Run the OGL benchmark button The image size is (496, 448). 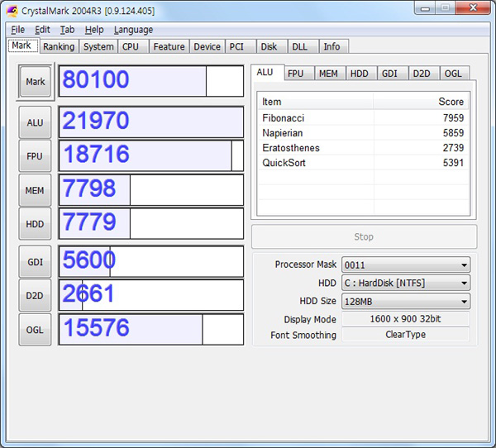[x=35, y=330]
